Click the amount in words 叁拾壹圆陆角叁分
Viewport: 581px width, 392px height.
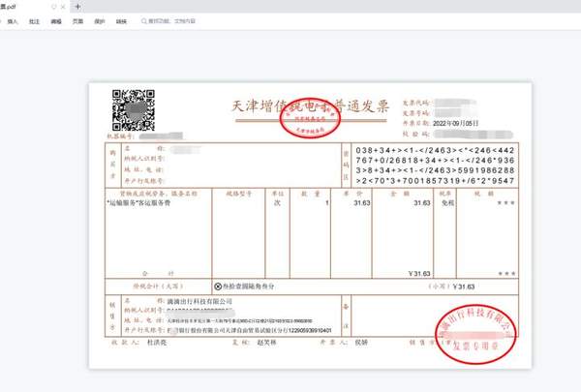pyautogui.click(x=248, y=286)
